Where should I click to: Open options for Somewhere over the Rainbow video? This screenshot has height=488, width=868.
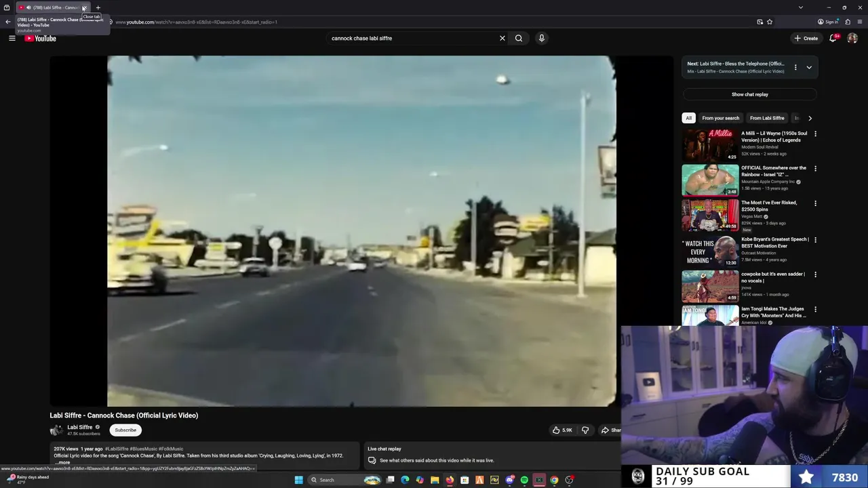pos(815,169)
